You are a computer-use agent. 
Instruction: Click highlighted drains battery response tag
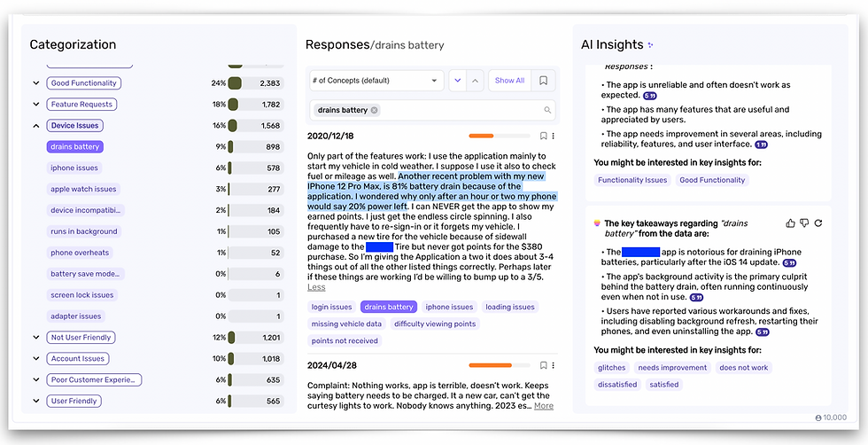pos(389,307)
